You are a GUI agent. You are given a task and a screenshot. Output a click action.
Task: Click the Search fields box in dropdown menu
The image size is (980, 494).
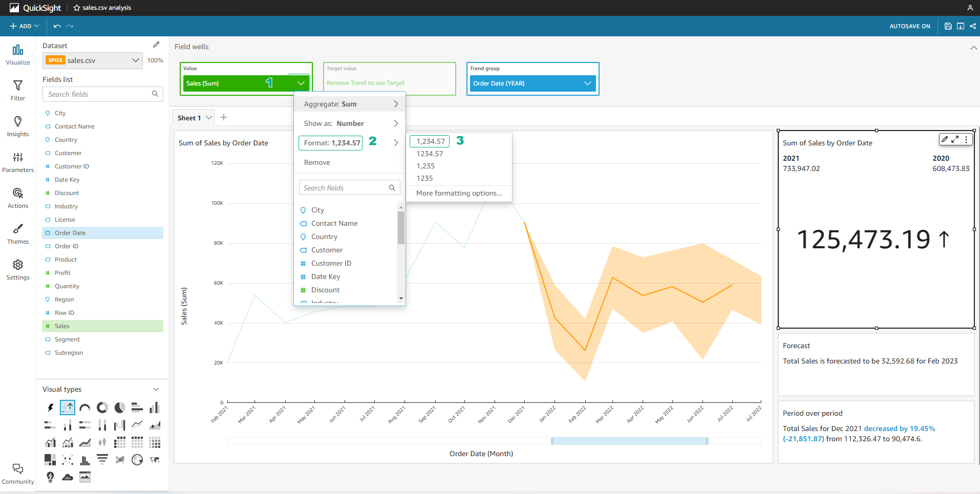(x=349, y=188)
